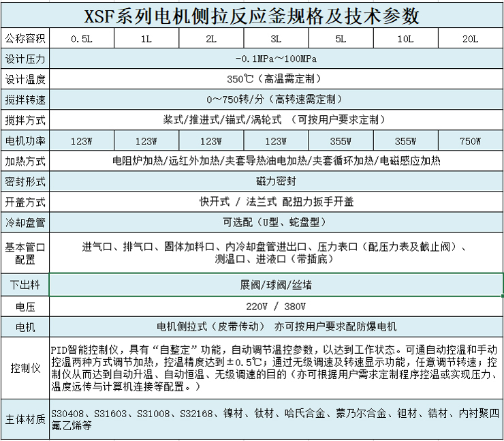Screen dimensions: 504x441
Task: Click the 控制仪 row header
Action: point(25,367)
